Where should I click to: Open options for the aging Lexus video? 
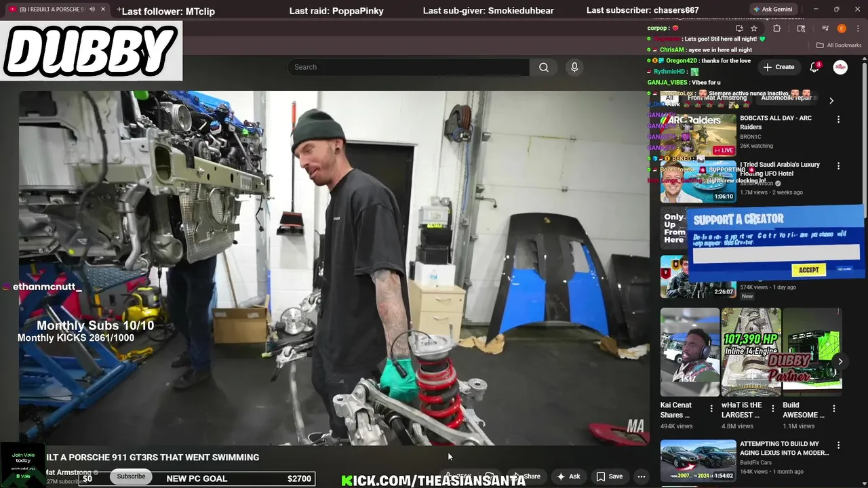tap(838, 445)
